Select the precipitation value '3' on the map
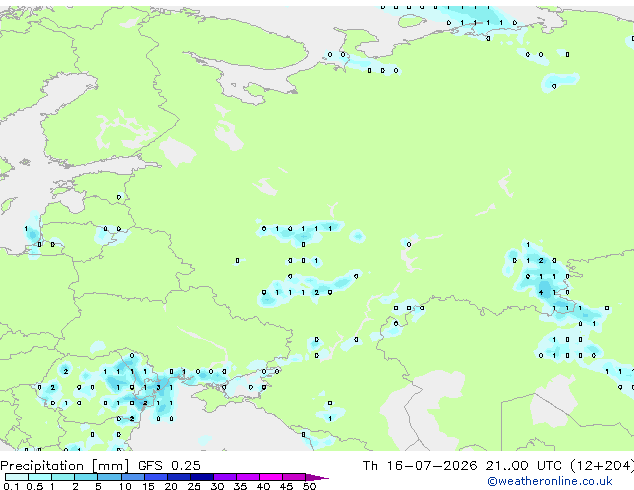The height and width of the screenshot is (490, 634). coord(158,387)
